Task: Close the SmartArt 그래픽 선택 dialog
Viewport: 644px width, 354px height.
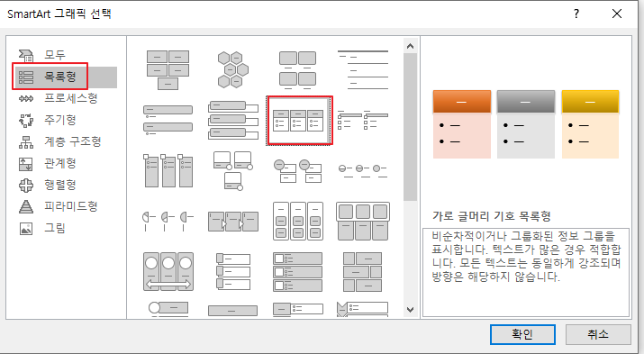Action: pos(617,14)
